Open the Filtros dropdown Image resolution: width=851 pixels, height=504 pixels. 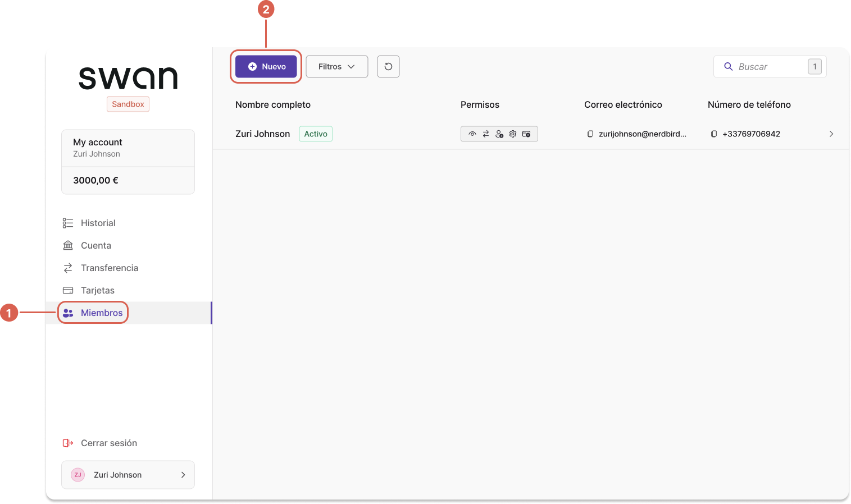(x=337, y=66)
